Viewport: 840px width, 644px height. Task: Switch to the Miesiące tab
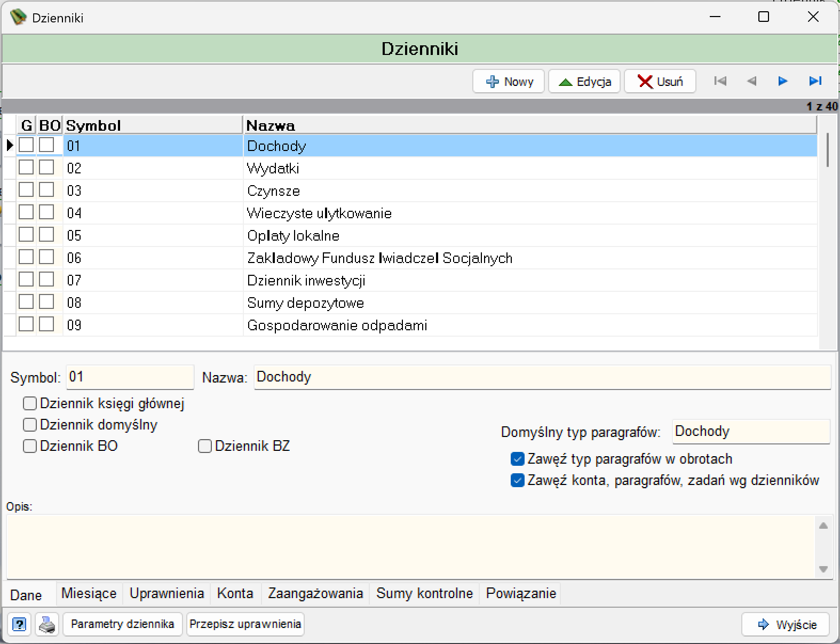coord(89,593)
